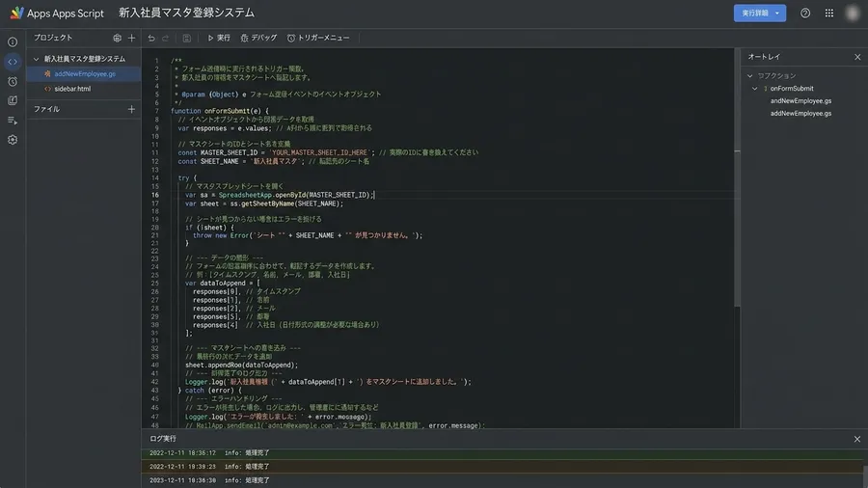This screenshot has width=868, height=488.
Task: Open the dropdown arrow on 実行詳細 button
Action: click(x=777, y=14)
